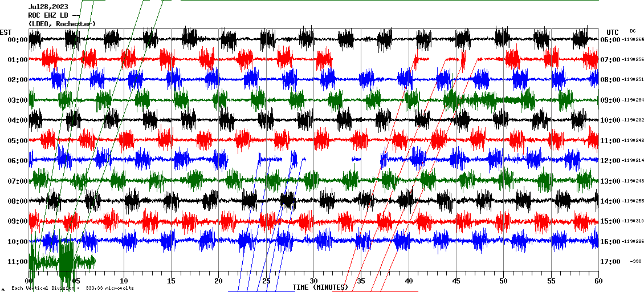
Task: Click the -398 DC offset value
Action: click(636, 262)
